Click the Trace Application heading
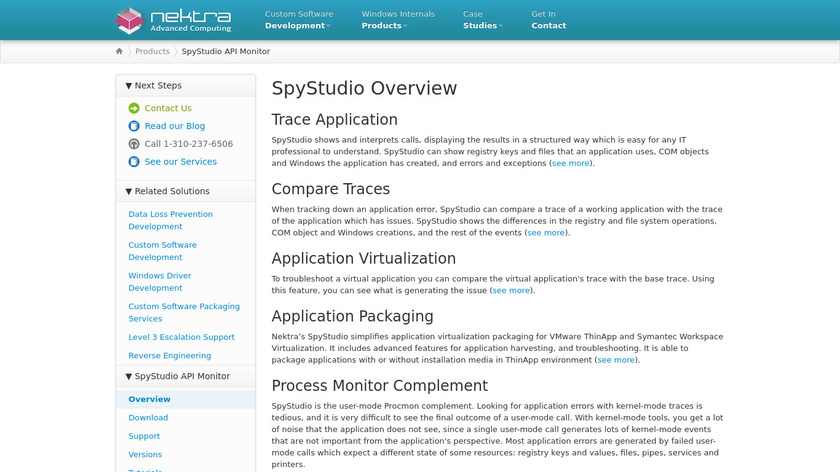This screenshot has width=840, height=472. 334,119
